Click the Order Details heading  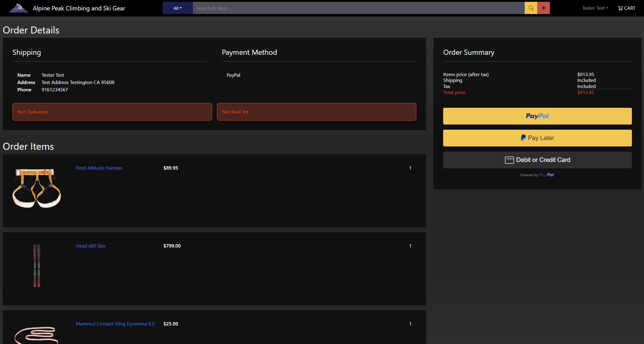point(31,30)
